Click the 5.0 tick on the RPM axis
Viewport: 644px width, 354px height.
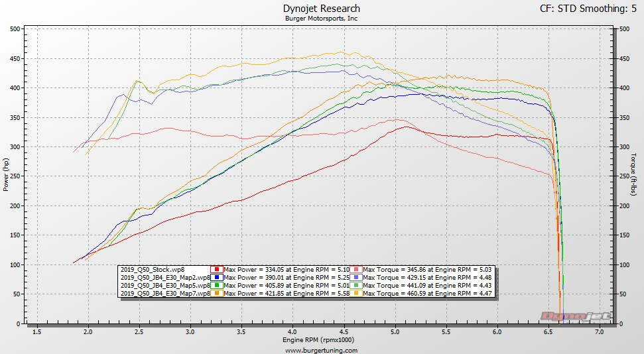(x=395, y=332)
